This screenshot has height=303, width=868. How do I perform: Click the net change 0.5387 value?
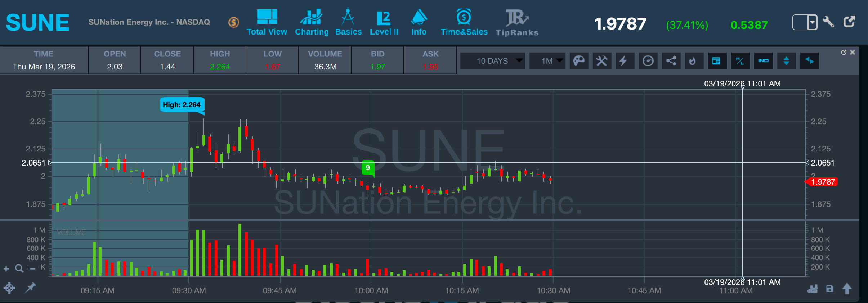[749, 25]
